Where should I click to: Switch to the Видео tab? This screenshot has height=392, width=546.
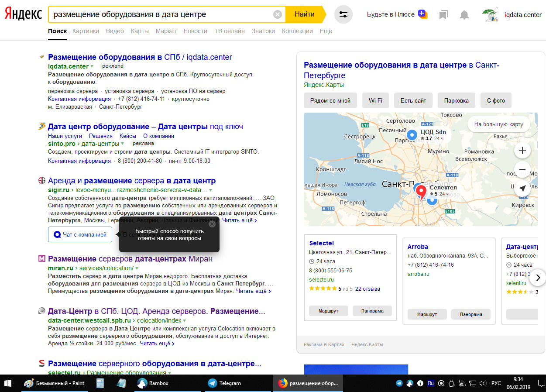[x=115, y=31]
